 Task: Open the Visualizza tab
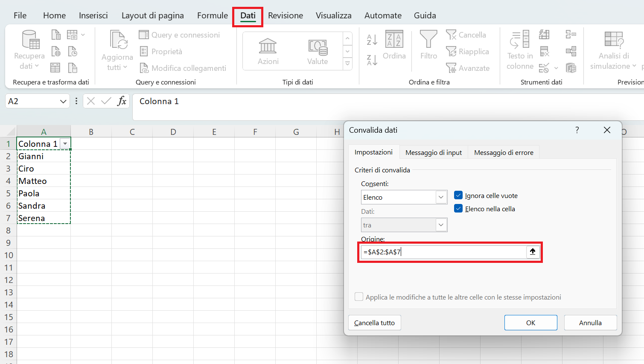pyautogui.click(x=334, y=15)
